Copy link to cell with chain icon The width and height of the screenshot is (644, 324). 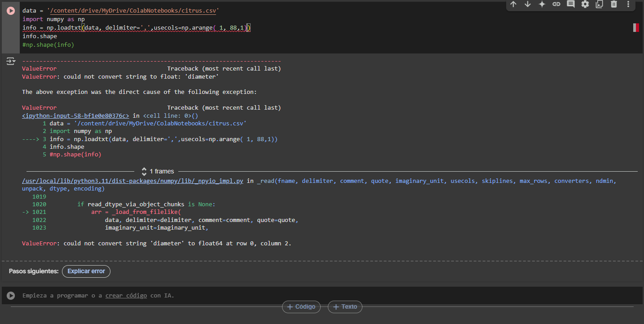coord(556,4)
